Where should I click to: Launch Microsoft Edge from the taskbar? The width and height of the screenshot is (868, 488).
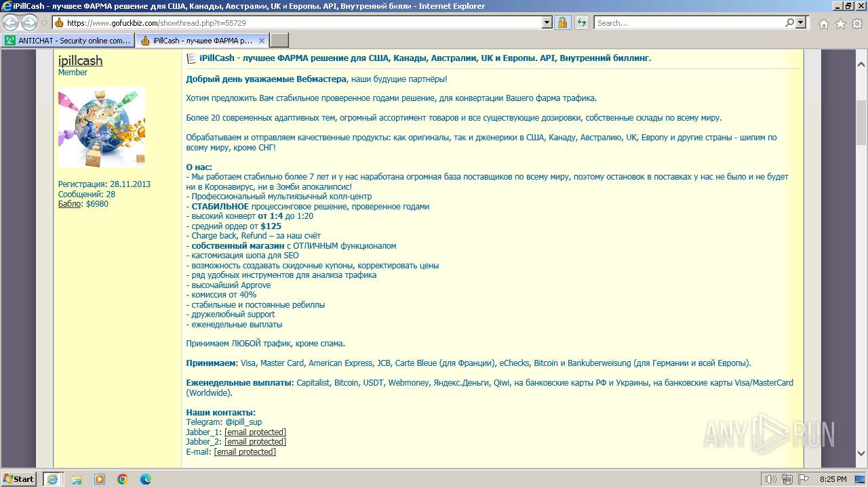coord(146,479)
